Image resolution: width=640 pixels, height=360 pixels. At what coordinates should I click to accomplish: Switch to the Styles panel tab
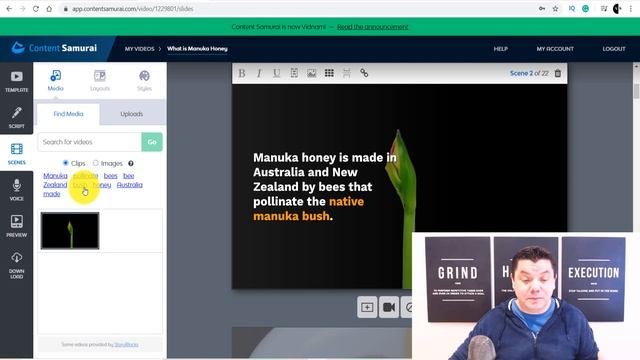[144, 80]
